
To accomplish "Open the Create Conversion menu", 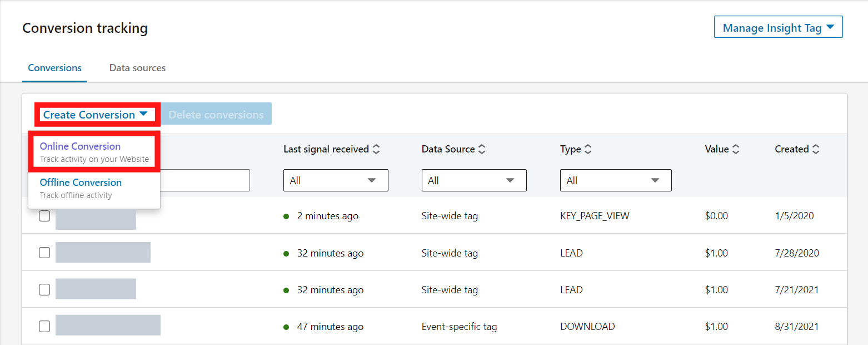I will click(x=96, y=115).
